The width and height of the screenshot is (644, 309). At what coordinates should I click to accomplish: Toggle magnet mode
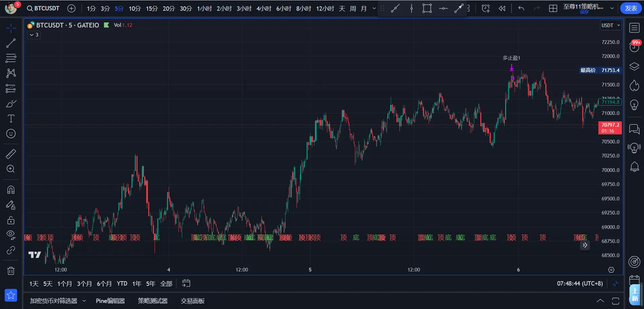[x=11, y=190]
